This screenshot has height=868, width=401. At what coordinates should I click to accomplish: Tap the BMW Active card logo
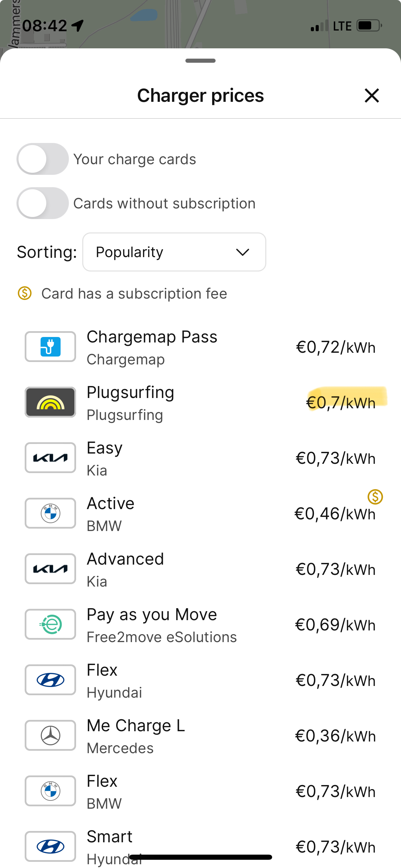point(50,513)
